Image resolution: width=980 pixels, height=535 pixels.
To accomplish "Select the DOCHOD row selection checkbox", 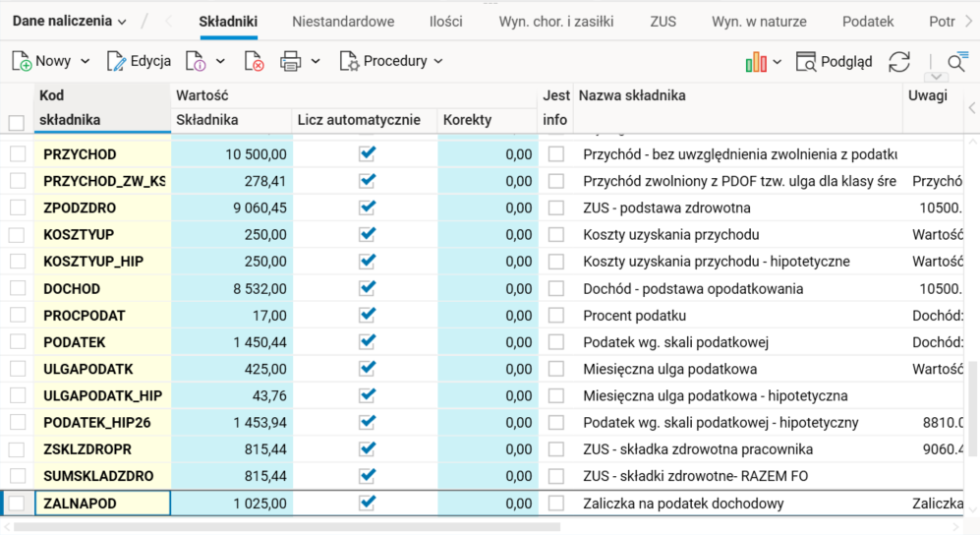I will [18, 289].
